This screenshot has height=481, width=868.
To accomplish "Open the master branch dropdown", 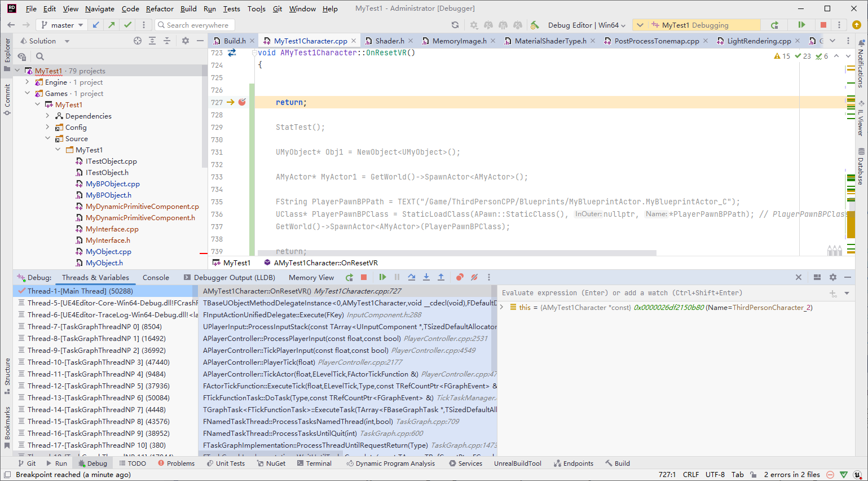I will (x=62, y=25).
